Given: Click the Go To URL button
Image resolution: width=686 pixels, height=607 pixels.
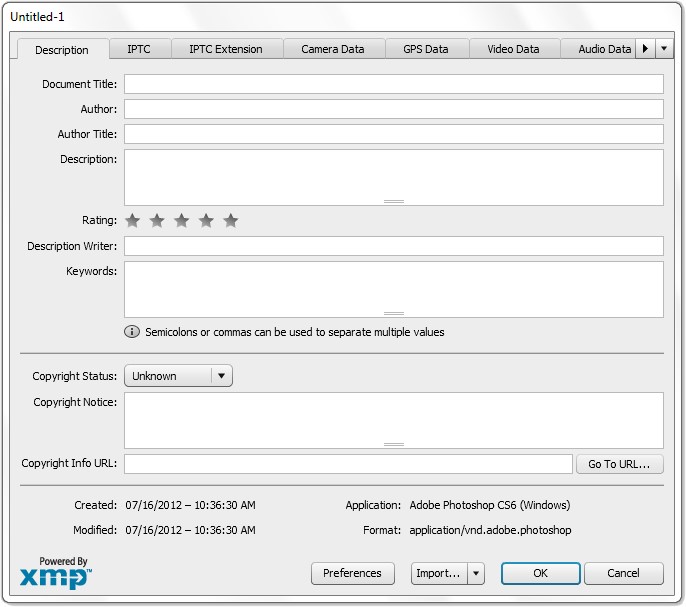Looking at the screenshot, I should point(619,464).
